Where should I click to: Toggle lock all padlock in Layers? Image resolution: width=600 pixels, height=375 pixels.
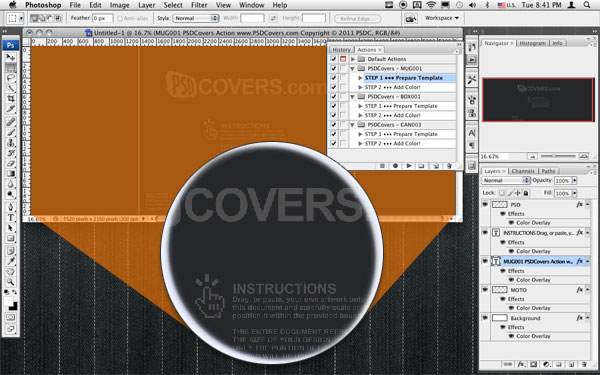pos(526,193)
